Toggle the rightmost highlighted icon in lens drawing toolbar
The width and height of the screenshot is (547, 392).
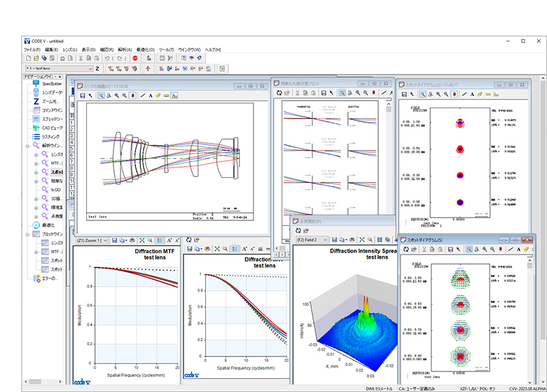pos(174,96)
